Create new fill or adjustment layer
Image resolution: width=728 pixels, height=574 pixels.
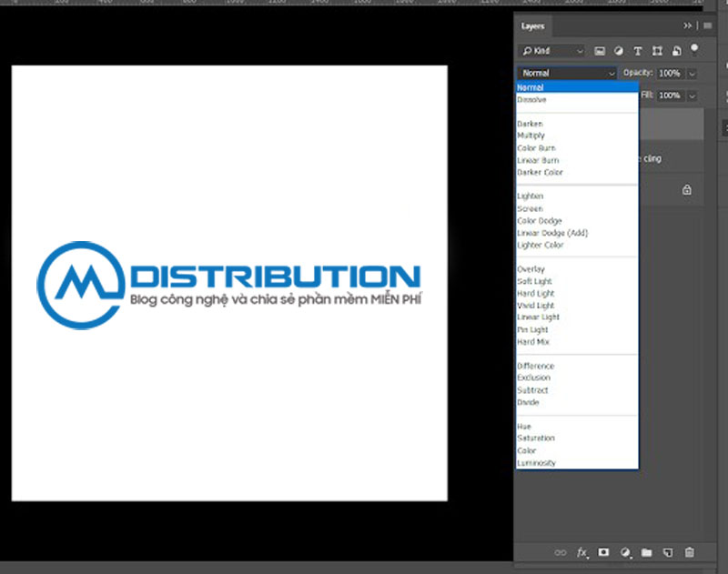coord(625,552)
